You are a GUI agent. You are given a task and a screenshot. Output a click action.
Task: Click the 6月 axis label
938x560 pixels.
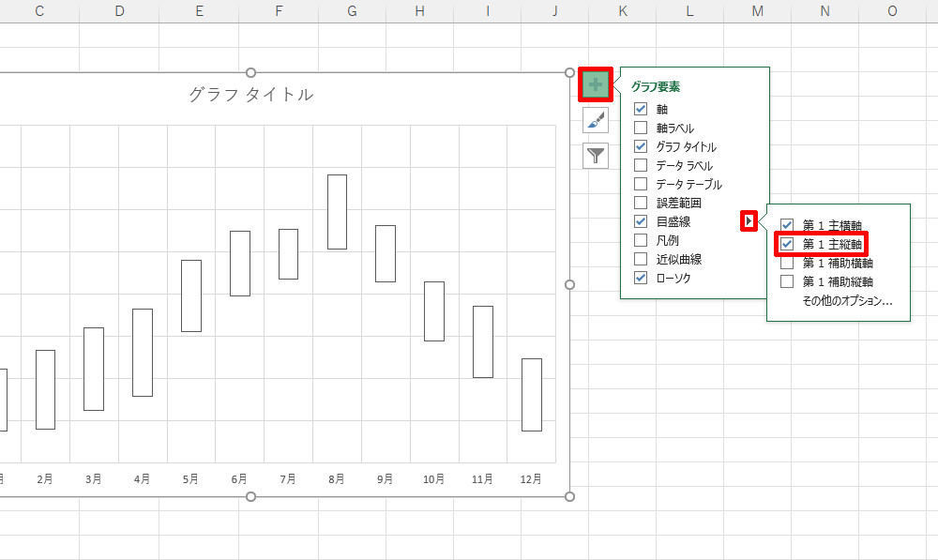[239, 478]
